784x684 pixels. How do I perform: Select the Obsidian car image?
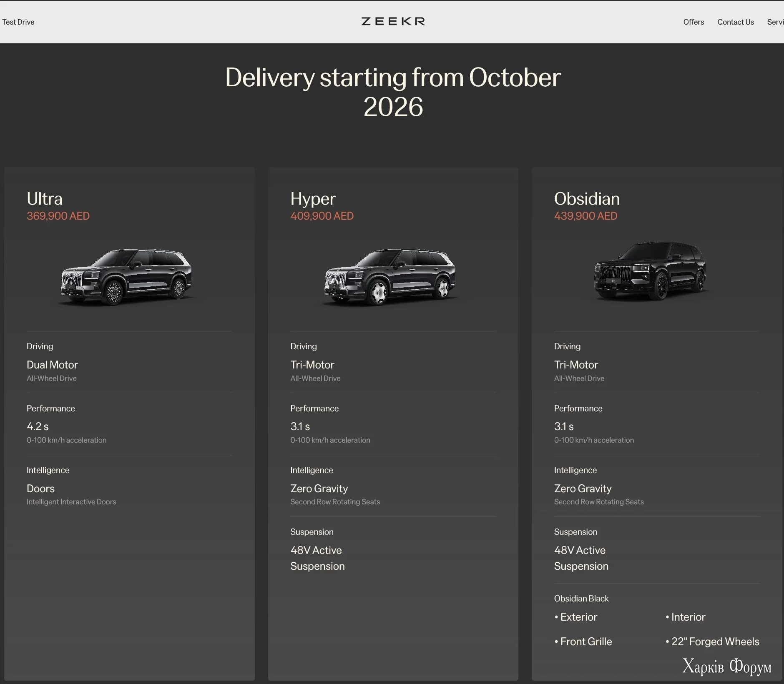[x=651, y=270]
